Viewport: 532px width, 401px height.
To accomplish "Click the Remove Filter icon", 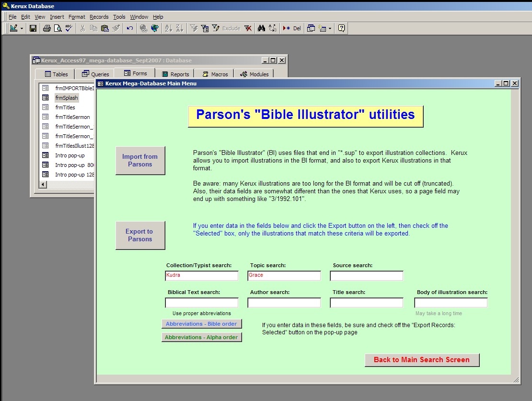I will tap(248, 28).
